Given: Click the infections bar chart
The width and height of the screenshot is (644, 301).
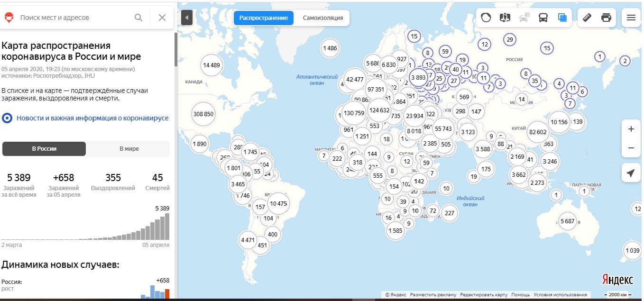Looking at the screenshot, I should [85, 227].
